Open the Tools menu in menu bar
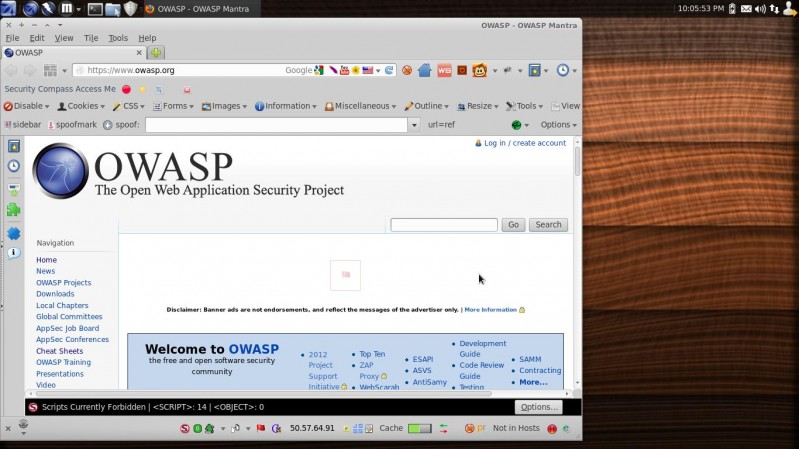Screen dimensions: 799x449 coord(118,38)
